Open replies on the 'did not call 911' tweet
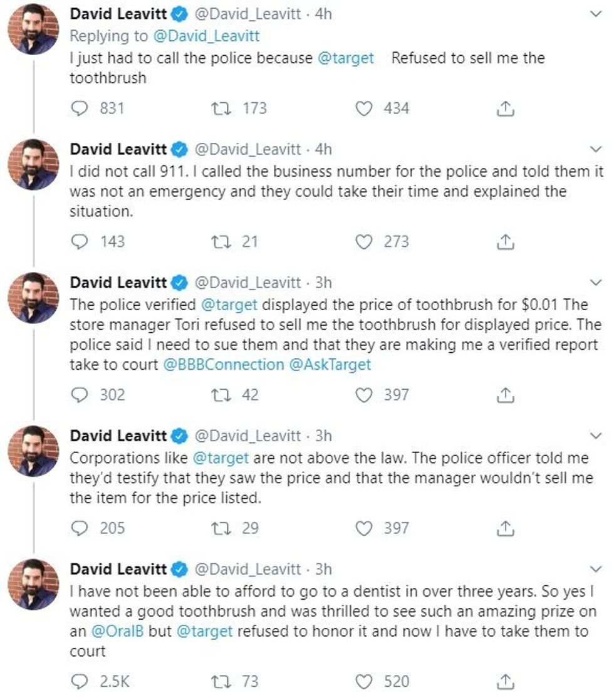 (x=79, y=242)
